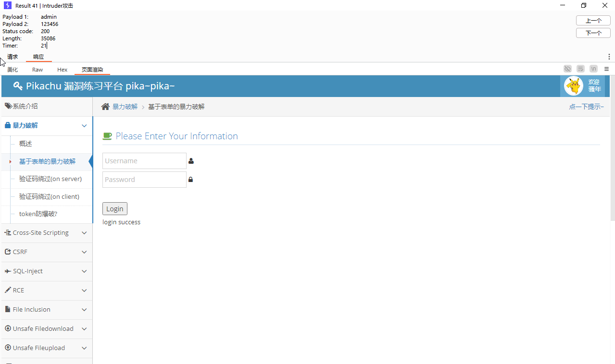
Task: Click the home icon in breadcrumb
Action: click(105, 107)
